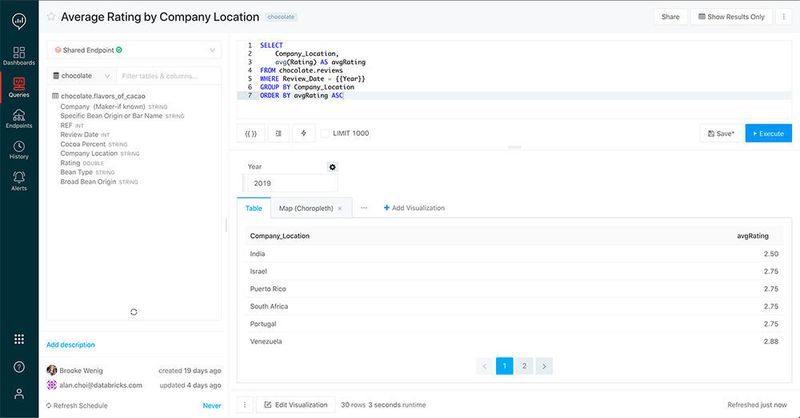This screenshot has height=418, width=800.
Task: Open the more options menu in header
Action: pos(784,17)
